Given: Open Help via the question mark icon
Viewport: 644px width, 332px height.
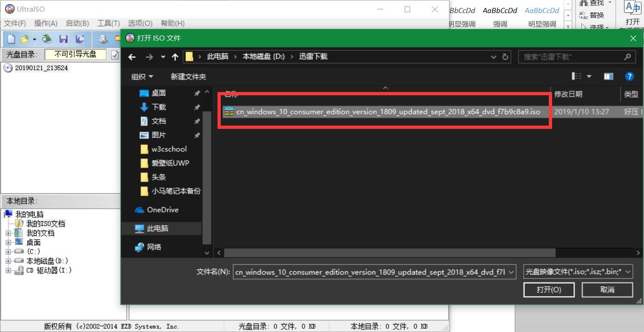Looking at the screenshot, I should (x=630, y=76).
